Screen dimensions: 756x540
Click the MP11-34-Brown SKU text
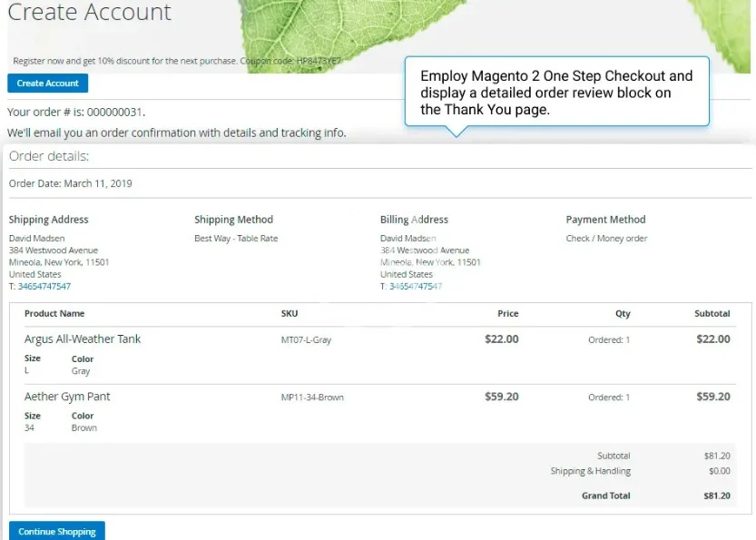(x=312, y=398)
